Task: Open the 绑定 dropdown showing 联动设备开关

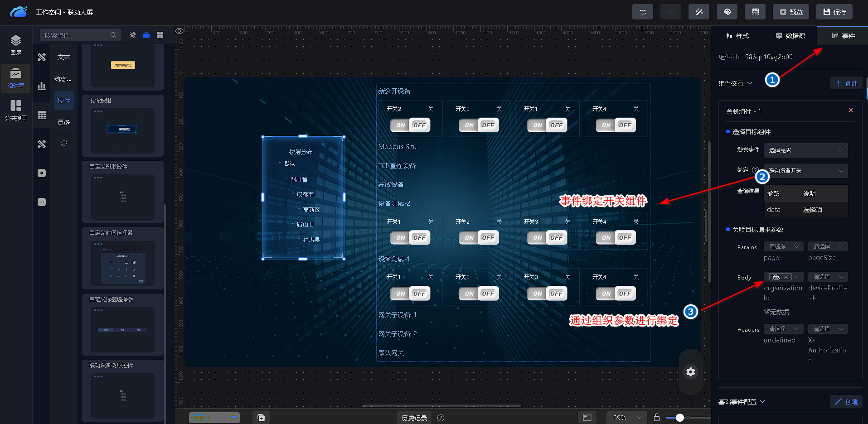Action: pyautogui.click(x=805, y=171)
